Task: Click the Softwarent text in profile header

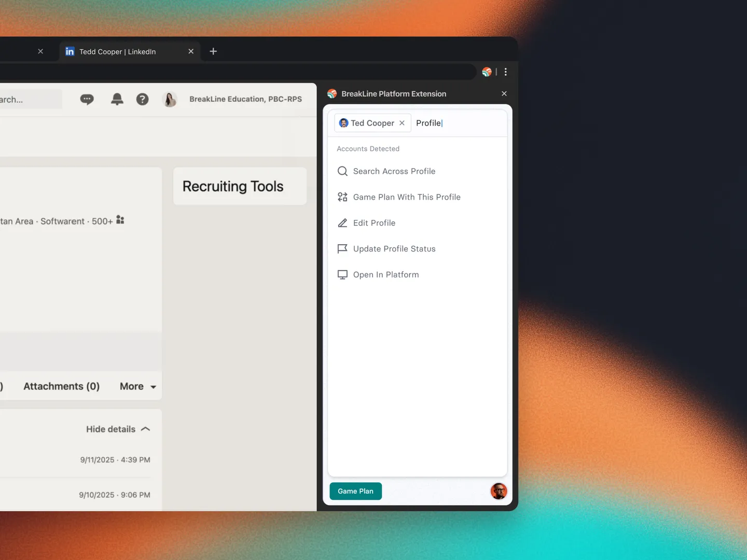Action: pos(62,221)
